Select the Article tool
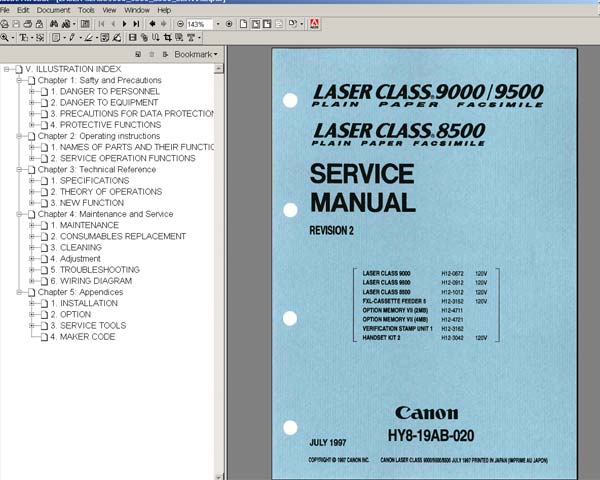This screenshot has width=600, height=480. click(156, 38)
